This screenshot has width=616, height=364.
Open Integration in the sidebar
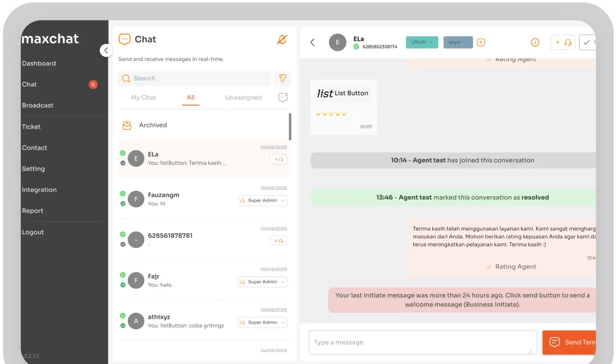(39, 190)
